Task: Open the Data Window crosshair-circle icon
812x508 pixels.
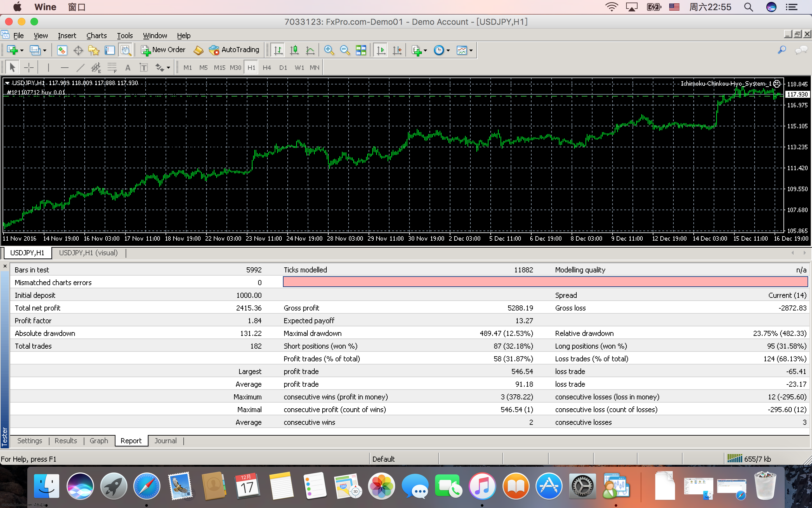Action: pos(78,50)
